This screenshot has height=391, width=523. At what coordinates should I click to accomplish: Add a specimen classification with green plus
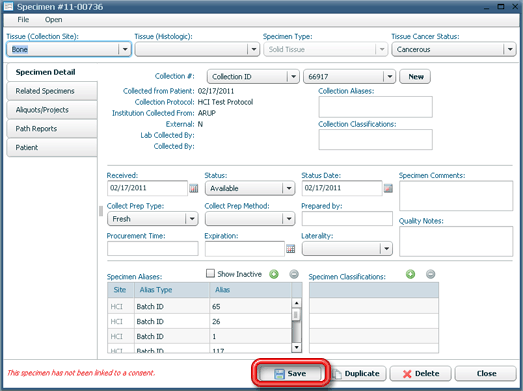pos(410,274)
